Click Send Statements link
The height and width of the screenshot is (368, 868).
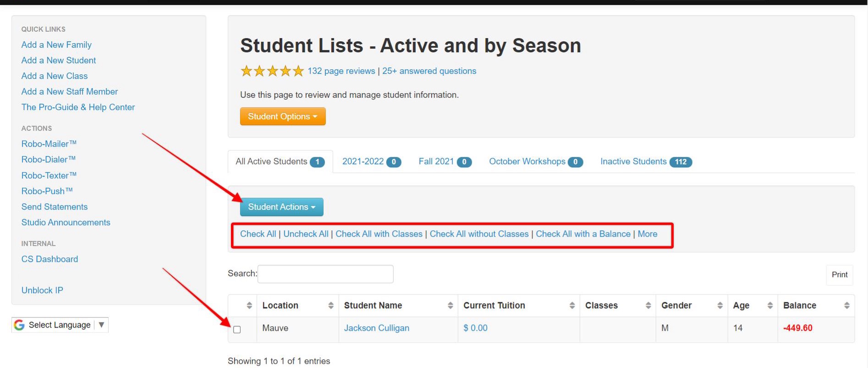(55, 206)
